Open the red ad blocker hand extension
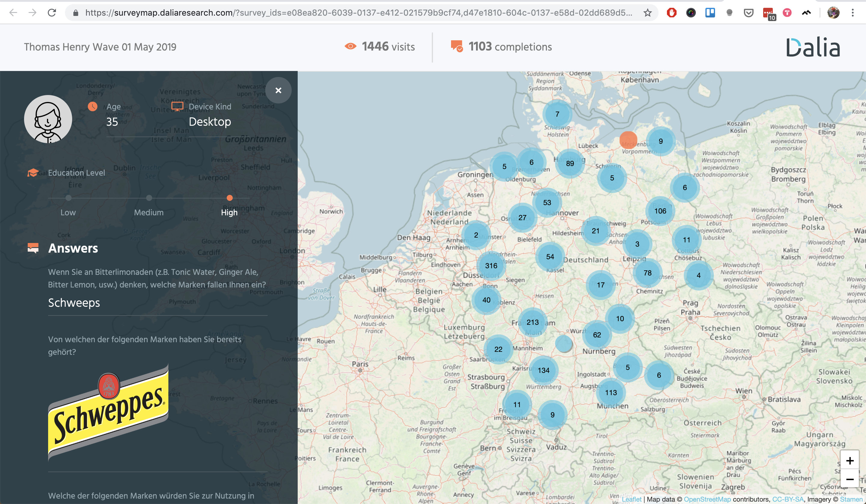The width and height of the screenshot is (866, 504). pos(671,13)
